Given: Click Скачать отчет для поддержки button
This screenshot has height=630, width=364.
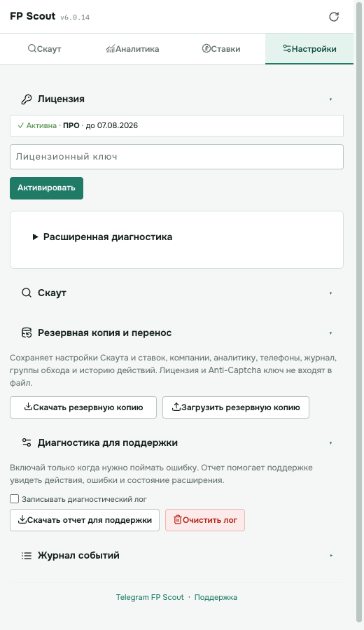Looking at the screenshot, I should 85,520.
